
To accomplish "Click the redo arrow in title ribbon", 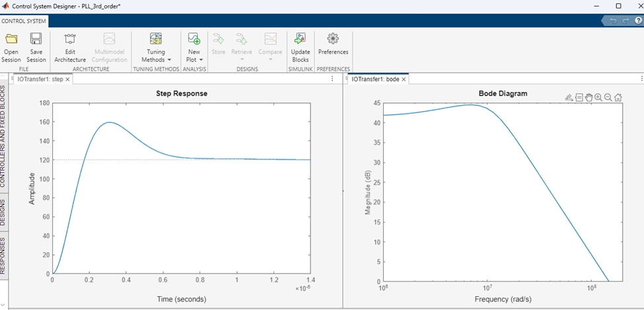I will pyautogui.click(x=626, y=21).
